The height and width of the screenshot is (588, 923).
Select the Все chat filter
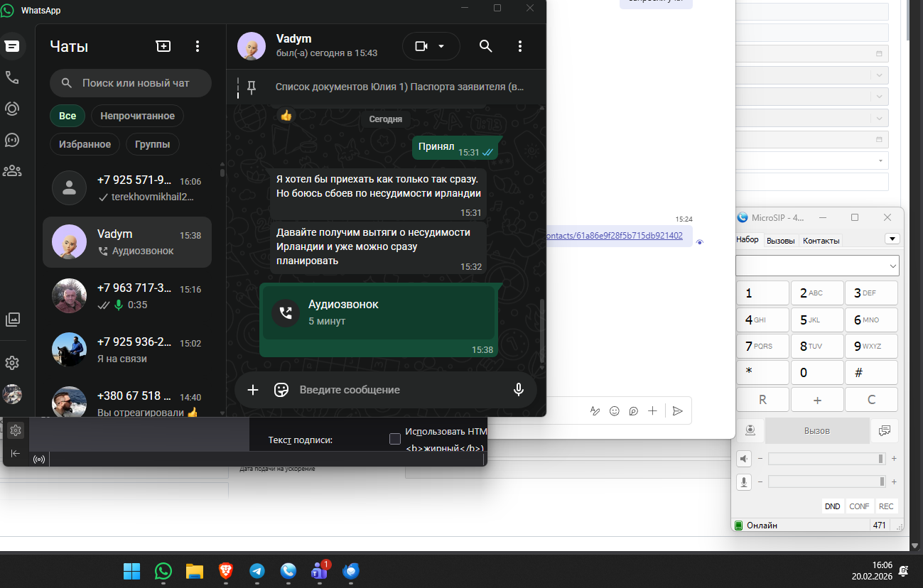point(68,116)
